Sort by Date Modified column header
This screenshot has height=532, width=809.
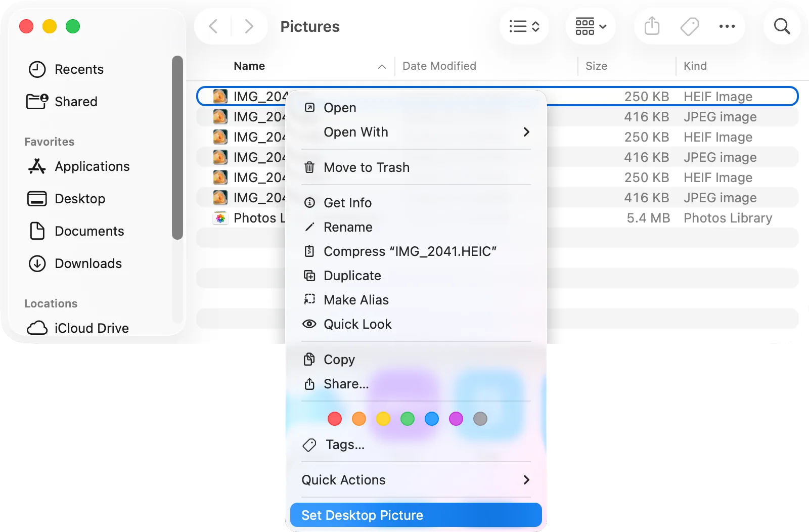[x=439, y=66]
